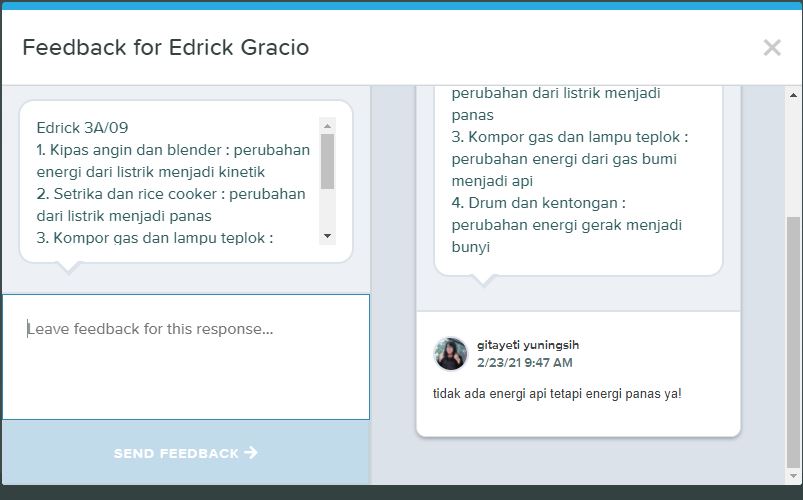
Task: Click the Leave feedback text field
Action: [186, 357]
